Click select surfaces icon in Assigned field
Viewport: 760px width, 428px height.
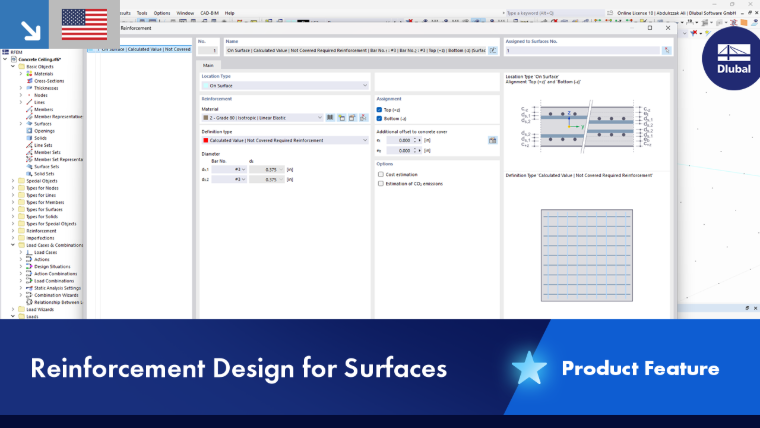tap(667, 50)
